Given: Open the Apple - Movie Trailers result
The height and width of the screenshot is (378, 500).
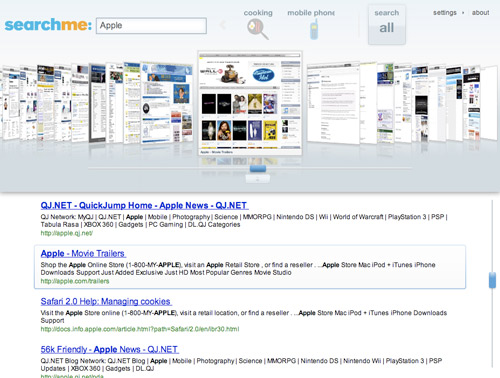Looking at the screenshot, I should (83, 254).
